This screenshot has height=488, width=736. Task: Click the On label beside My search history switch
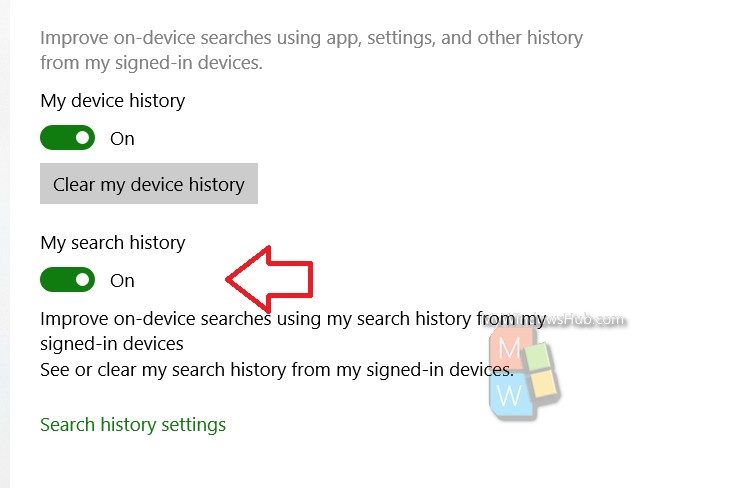(122, 281)
